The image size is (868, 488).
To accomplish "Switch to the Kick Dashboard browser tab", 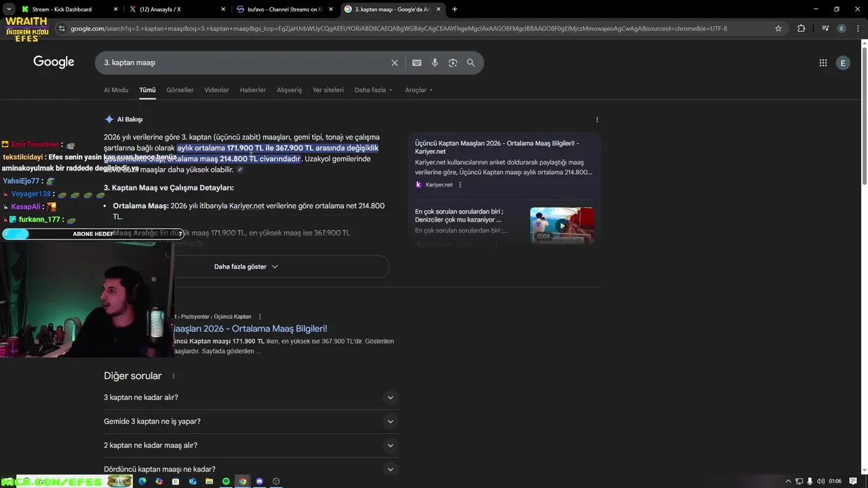I will click(68, 9).
